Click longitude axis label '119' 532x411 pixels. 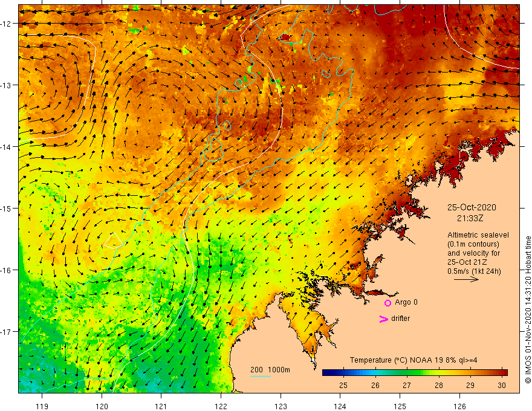[42, 406]
